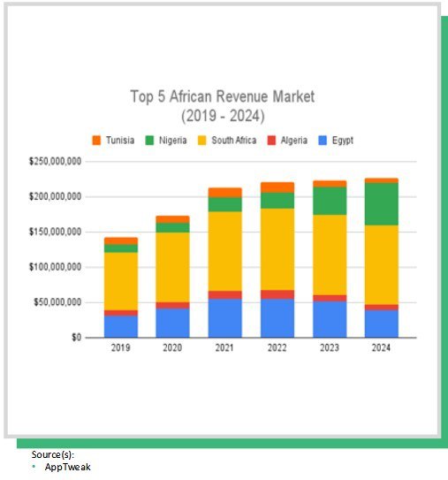
Task: Click the Nigeria segment of 2023 bar
Action: pyautogui.click(x=330, y=201)
